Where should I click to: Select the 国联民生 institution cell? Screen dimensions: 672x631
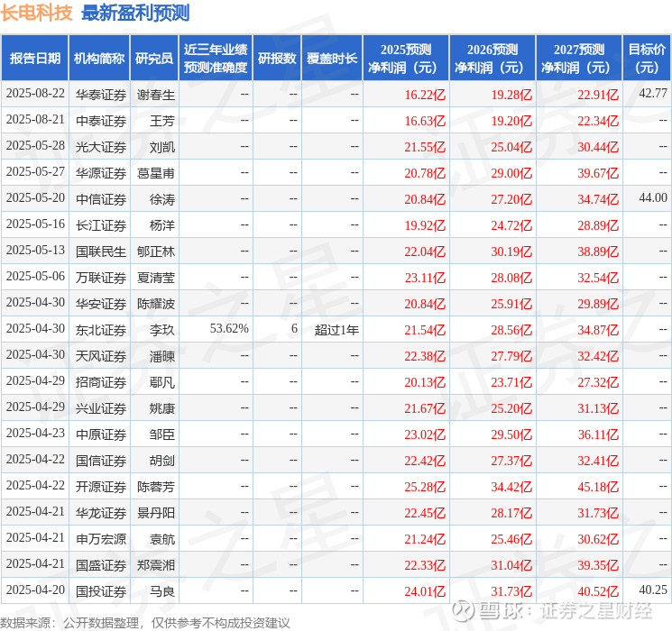point(101,251)
